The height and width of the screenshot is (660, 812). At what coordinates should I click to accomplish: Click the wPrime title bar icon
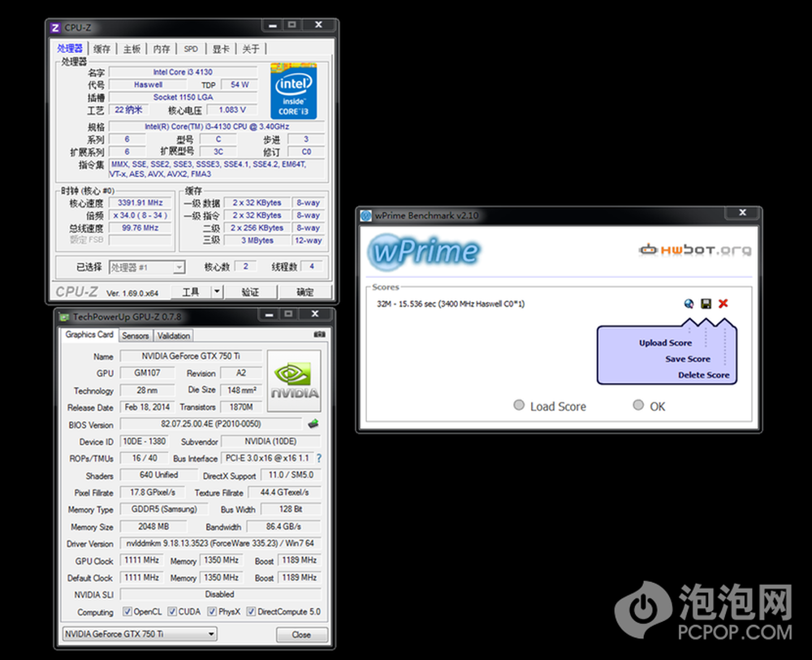366,215
